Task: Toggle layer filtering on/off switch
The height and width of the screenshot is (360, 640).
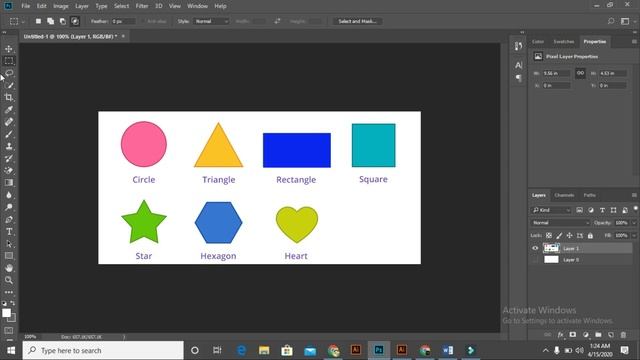Action: point(636,209)
